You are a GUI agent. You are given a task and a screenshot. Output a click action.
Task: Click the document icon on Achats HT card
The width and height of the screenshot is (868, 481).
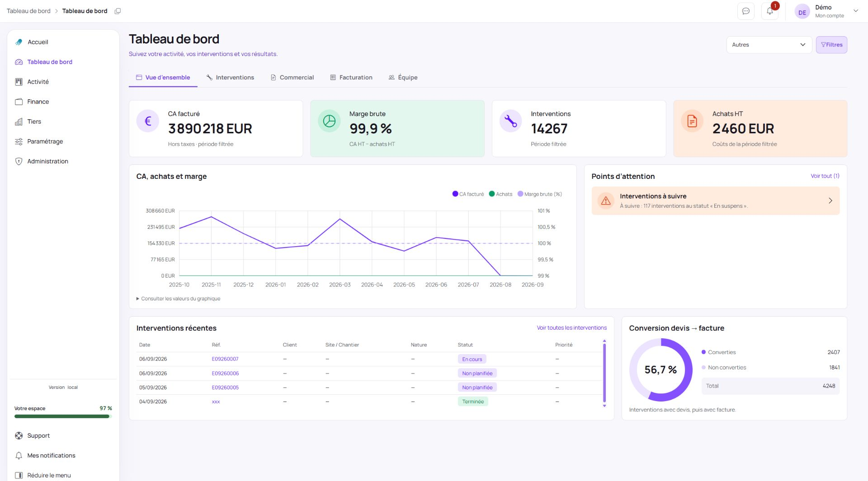(692, 121)
